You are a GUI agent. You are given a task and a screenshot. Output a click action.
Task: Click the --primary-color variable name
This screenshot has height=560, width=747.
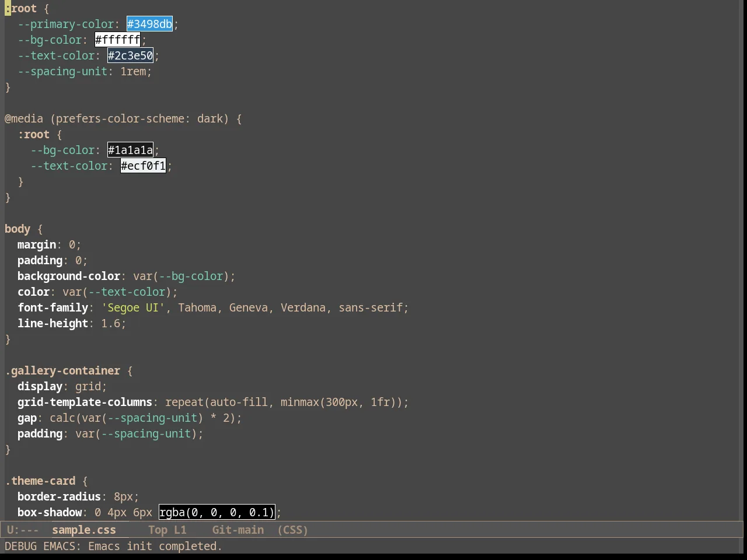pyautogui.click(x=65, y=24)
